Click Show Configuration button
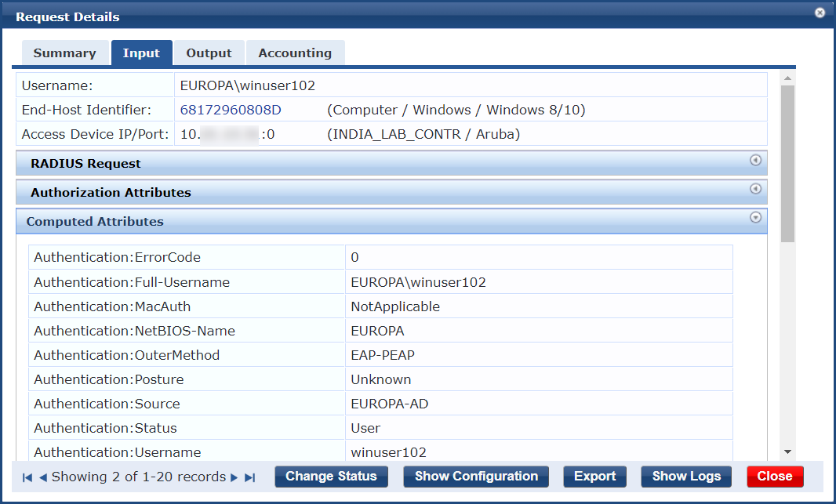The image size is (836, 504). [x=476, y=477]
